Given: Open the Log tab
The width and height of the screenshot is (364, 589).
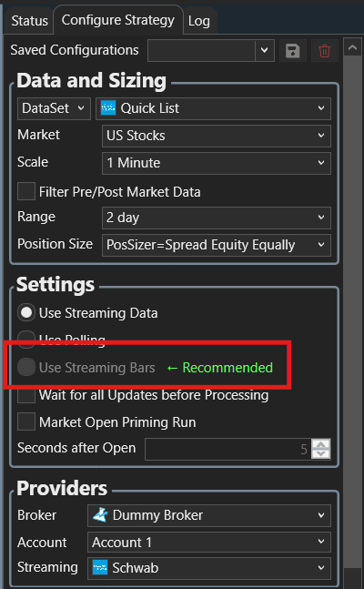Looking at the screenshot, I should [199, 21].
